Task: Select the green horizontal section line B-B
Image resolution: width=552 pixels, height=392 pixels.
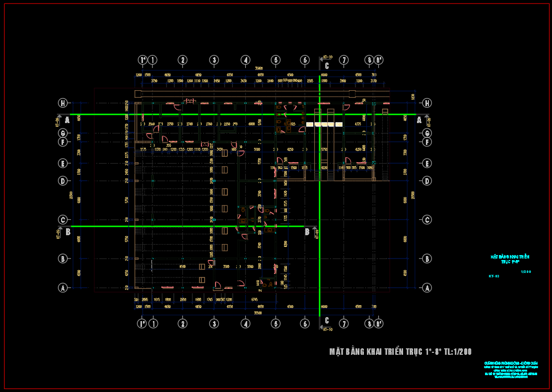Action: [x=189, y=226]
